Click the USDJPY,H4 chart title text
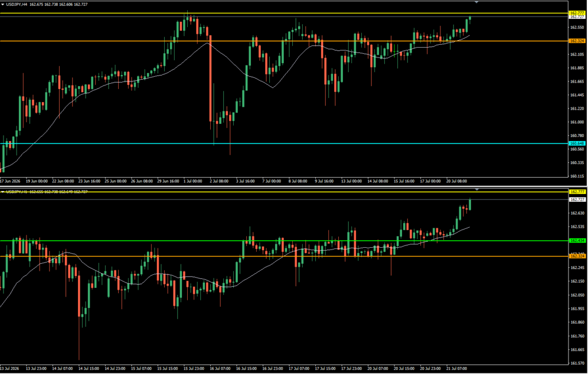This screenshot has width=588, height=374. click(x=17, y=5)
